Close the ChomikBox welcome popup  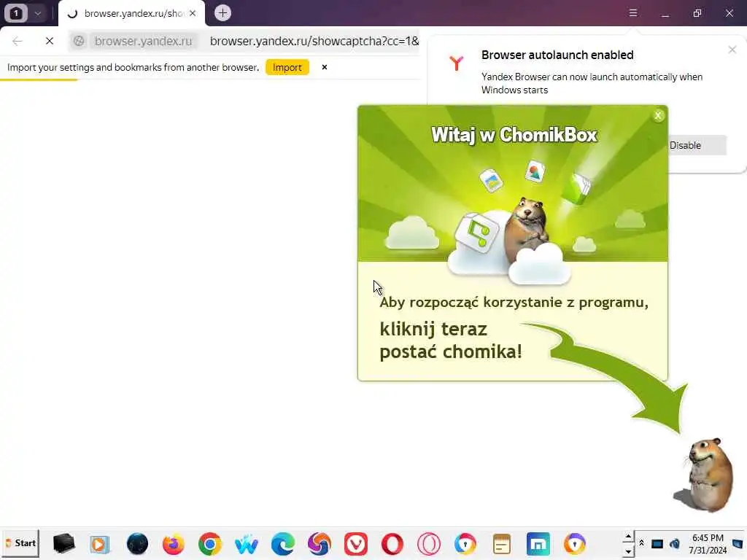[658, 115]
